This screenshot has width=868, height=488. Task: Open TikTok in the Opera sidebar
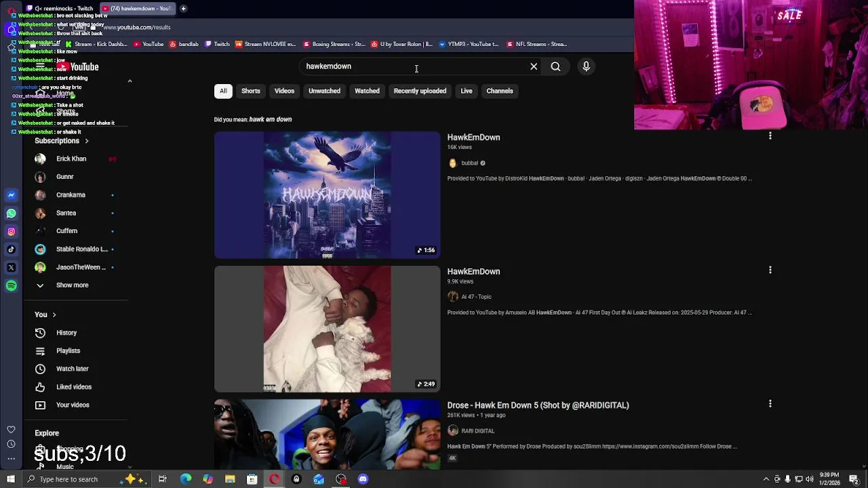point(11,249)
